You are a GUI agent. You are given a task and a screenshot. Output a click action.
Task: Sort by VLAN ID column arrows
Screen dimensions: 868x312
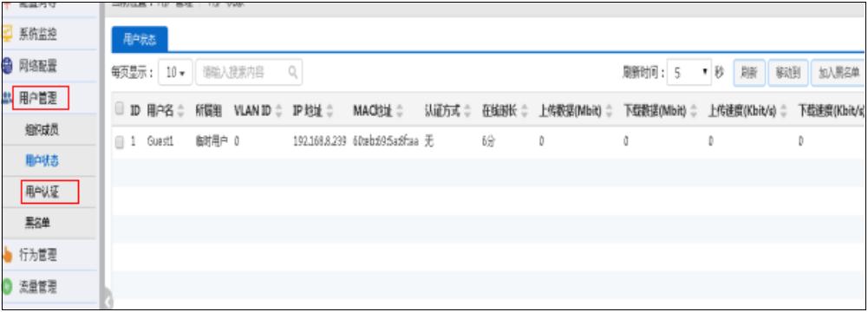278,111
